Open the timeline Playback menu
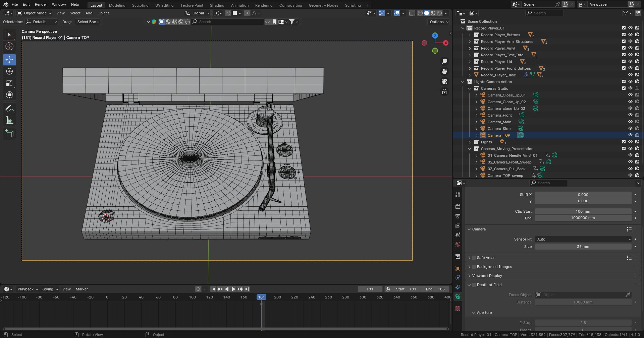 28,289
